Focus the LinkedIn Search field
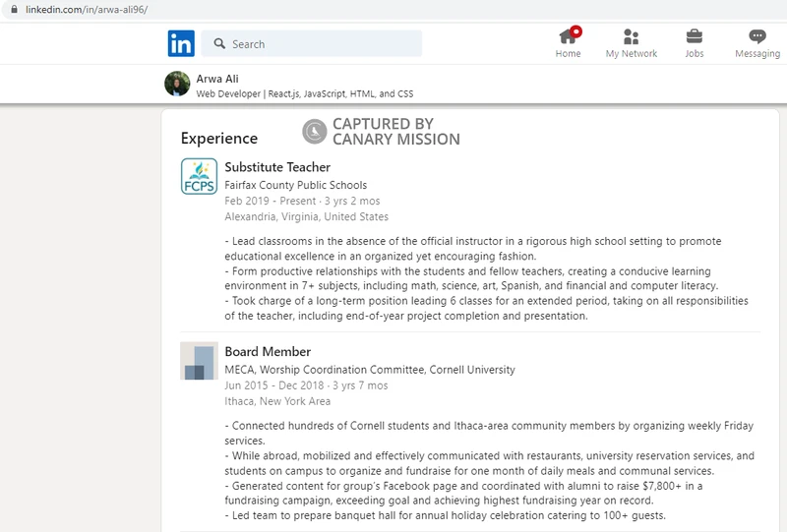 (311, 43)
